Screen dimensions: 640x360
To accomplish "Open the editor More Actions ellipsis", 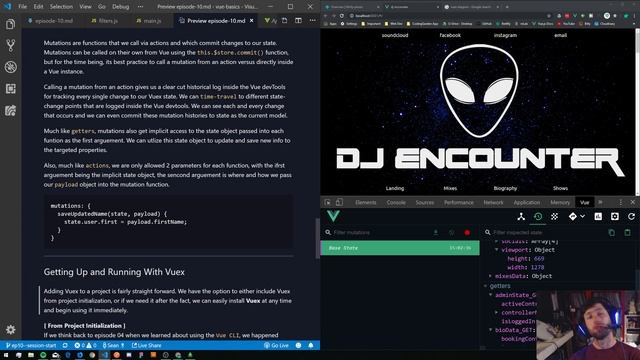I will point(312,20).
